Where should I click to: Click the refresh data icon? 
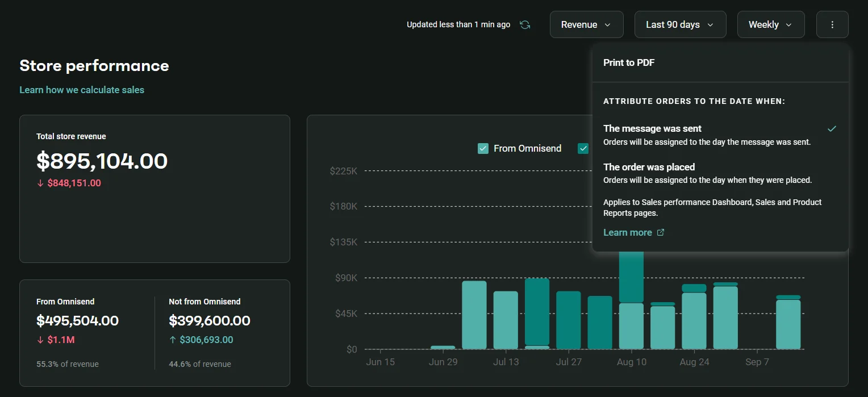[525, 25]
